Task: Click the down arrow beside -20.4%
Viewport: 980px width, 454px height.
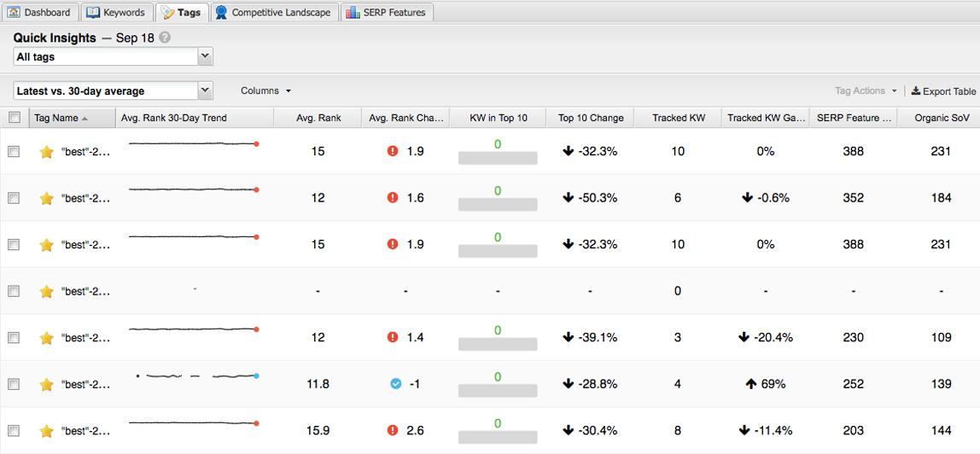Action: point(744,338)
